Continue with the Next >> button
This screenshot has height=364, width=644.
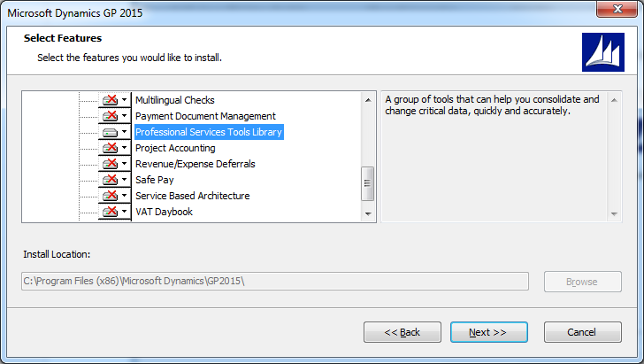(x=488, y=332)
